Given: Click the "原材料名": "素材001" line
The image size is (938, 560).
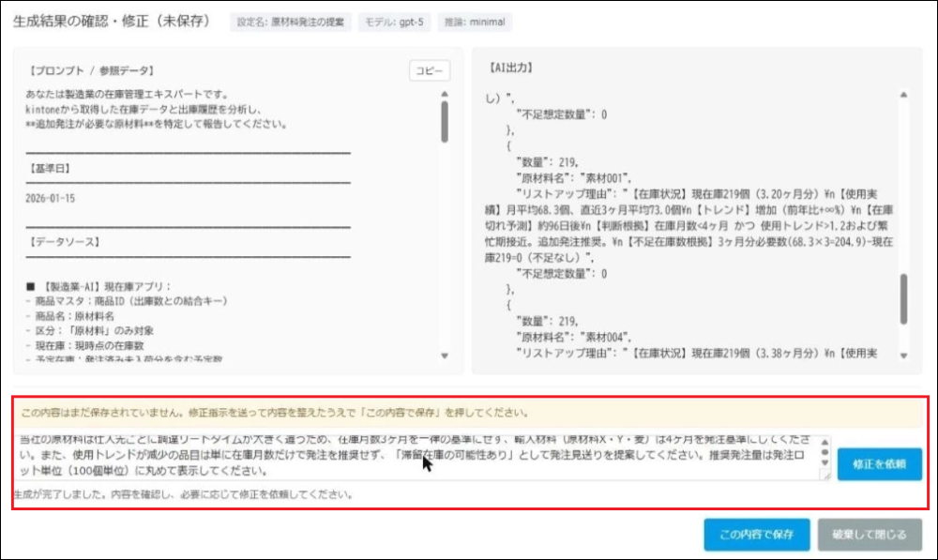Looking at the screenshot, I should (x=573, y=177).
